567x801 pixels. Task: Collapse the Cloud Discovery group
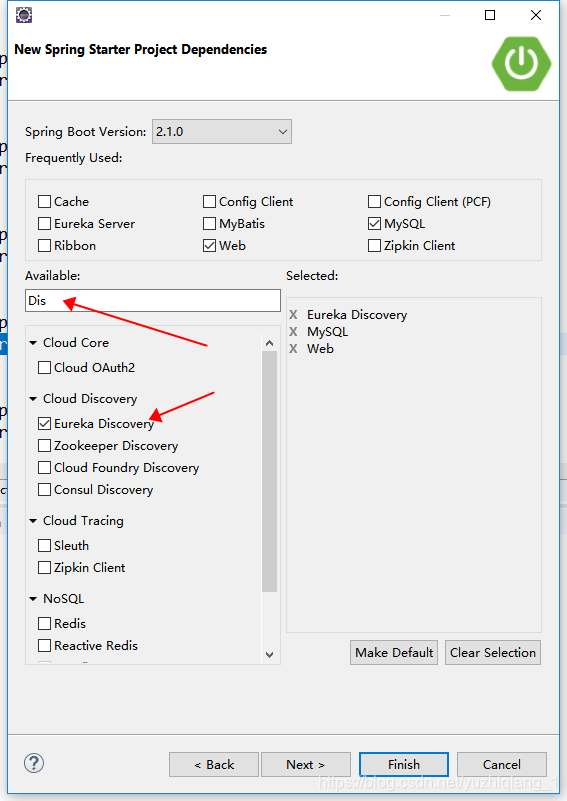click(x=33, y=398)
